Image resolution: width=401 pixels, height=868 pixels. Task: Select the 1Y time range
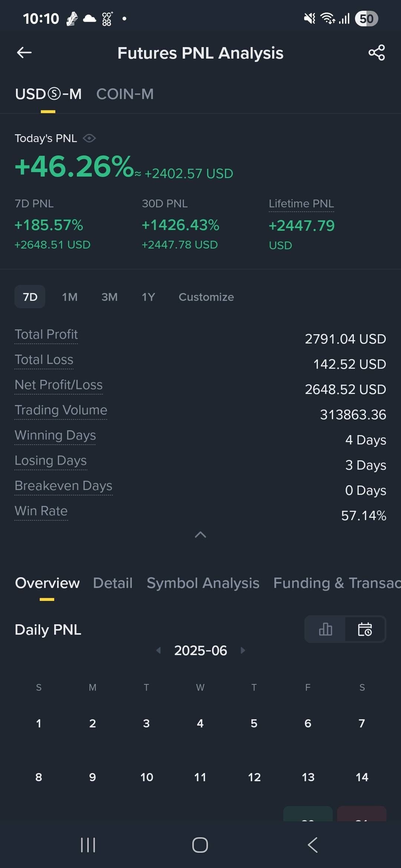tap(148, 297)
